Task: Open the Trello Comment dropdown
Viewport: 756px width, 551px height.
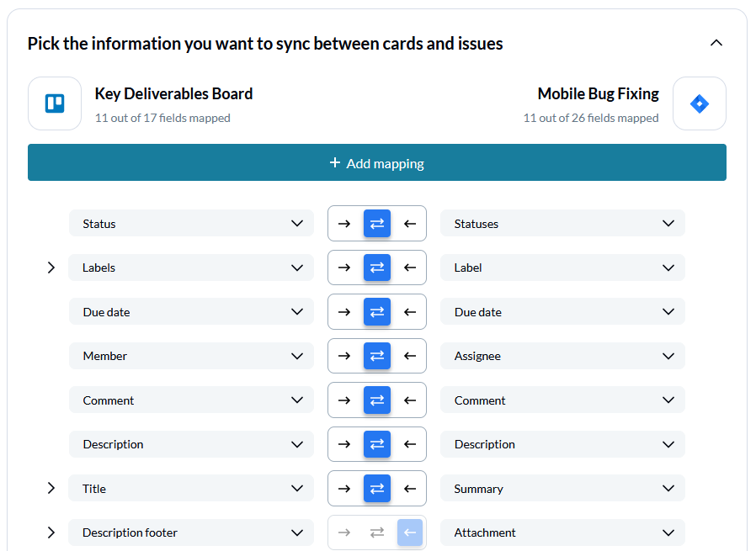Action: point(191,400)
